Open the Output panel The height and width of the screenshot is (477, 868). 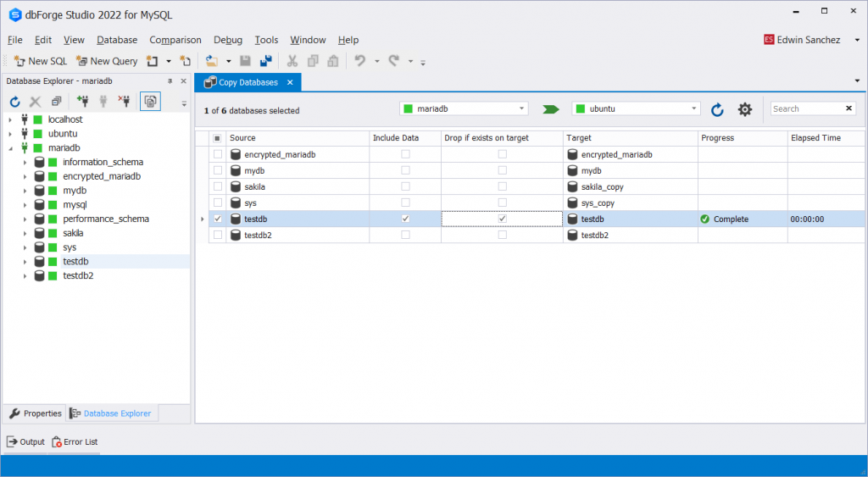[x=25, y=441]
